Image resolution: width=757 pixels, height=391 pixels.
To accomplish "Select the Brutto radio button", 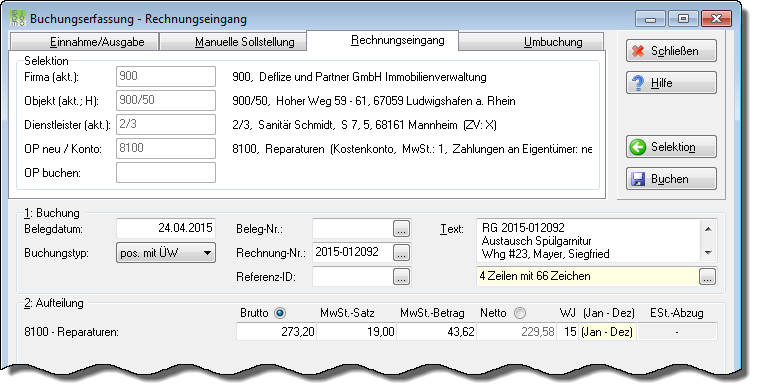I will (x=280, y=313).
